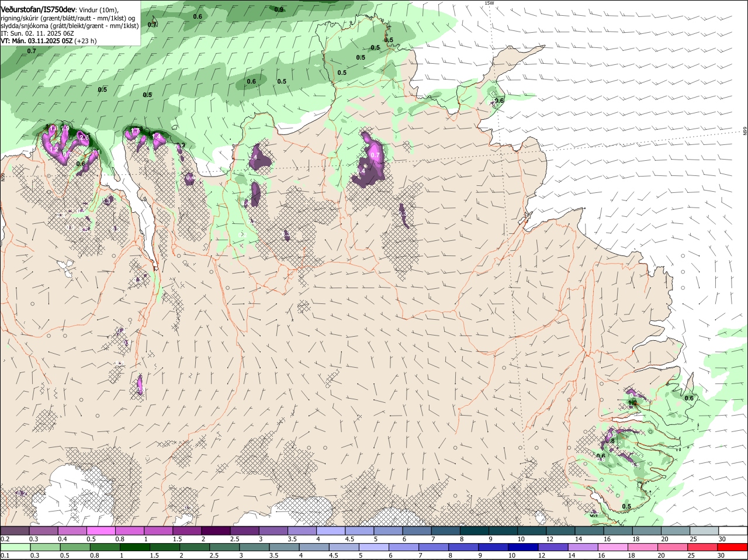Click the 'slydda/snjókoma' line in the header

[70, 26]
